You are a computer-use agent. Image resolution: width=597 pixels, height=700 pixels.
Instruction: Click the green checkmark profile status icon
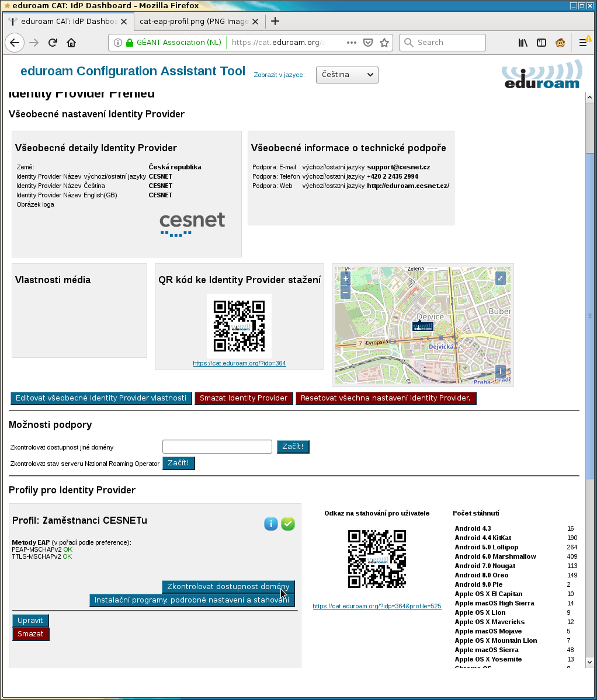tap(288, 524)
